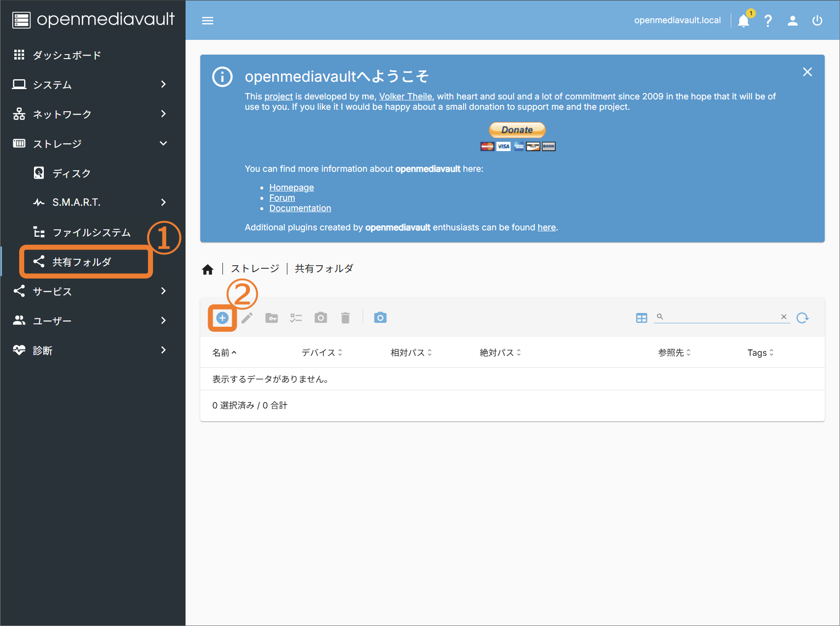Go to home via breadcrumb icon
The width and height of the screenshot is (840, 626).
click(x=208, y=269)
